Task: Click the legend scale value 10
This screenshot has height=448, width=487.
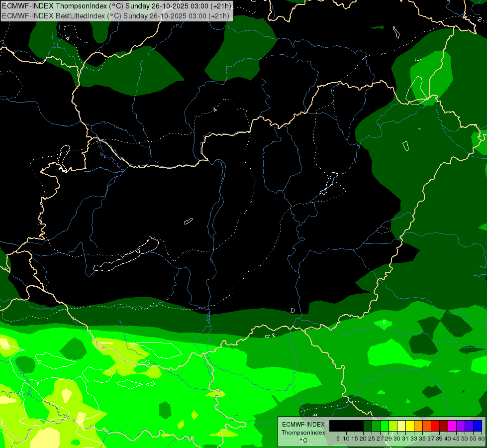Action: click(x=346, y=439)
